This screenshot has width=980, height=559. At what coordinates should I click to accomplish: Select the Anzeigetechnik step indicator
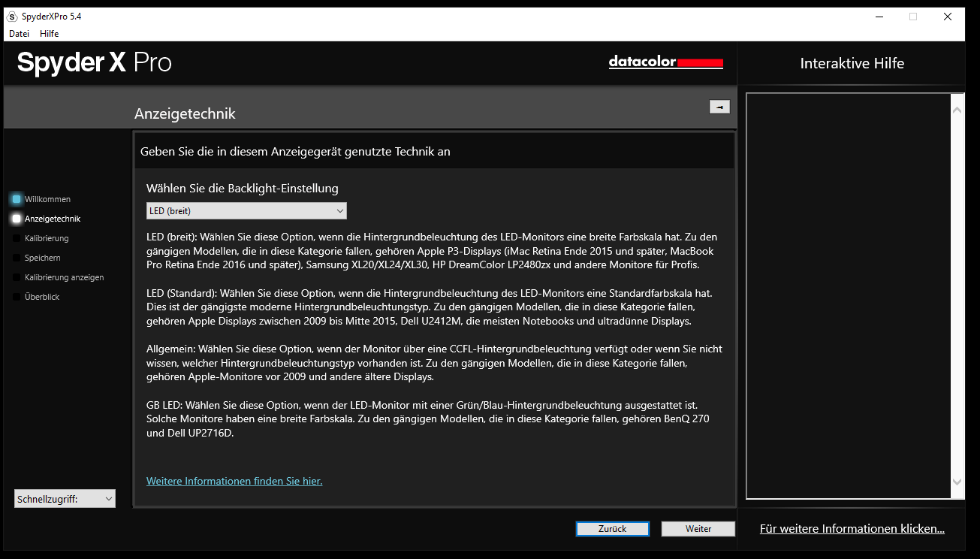coord(17,219)
